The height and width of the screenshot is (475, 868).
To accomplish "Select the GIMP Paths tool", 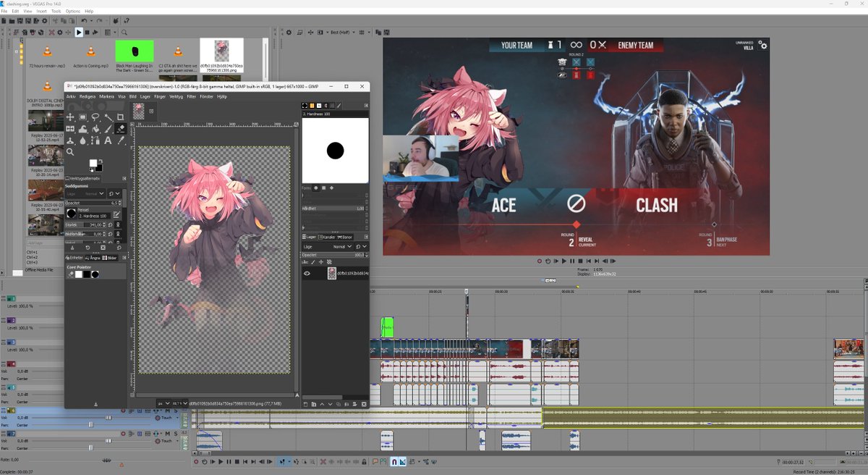I will [95, 140].
